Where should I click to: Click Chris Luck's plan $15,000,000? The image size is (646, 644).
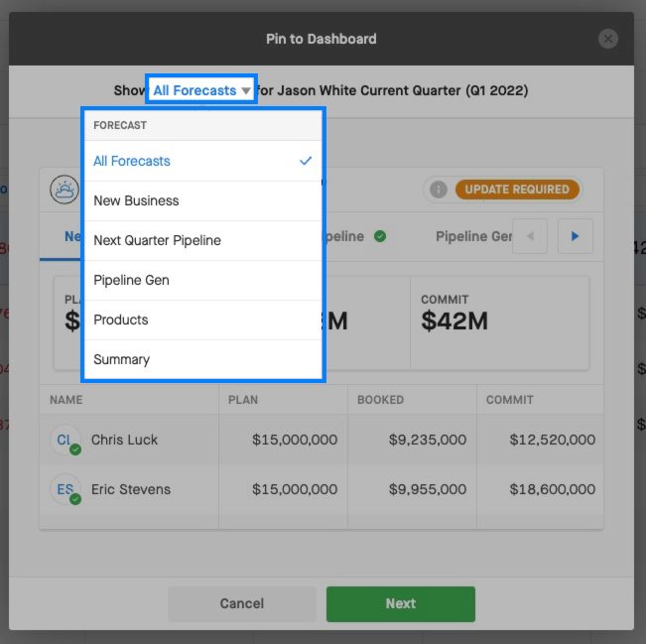tap(295, 440)
